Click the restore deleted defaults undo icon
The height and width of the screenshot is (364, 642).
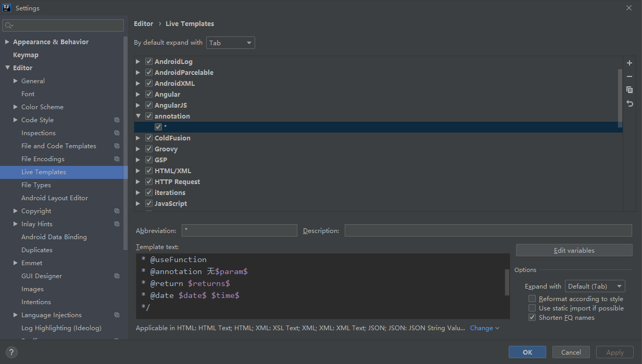[630, 103]
